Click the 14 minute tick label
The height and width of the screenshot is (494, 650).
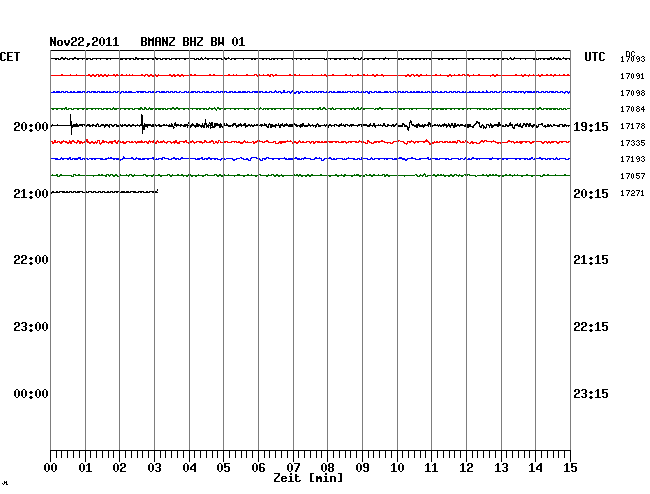click(535, 468)
